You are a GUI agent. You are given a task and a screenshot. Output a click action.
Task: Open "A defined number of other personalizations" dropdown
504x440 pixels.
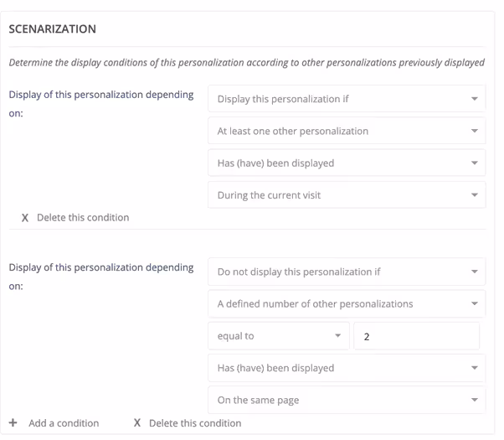click(x=346, y=303)
